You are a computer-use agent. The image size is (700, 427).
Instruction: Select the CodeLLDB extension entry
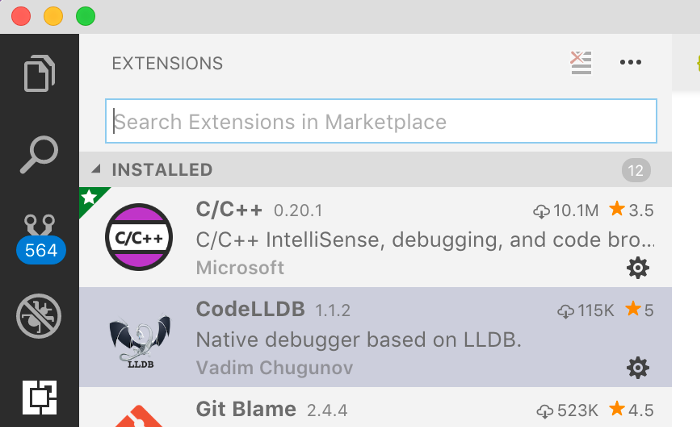coord(375,337)
